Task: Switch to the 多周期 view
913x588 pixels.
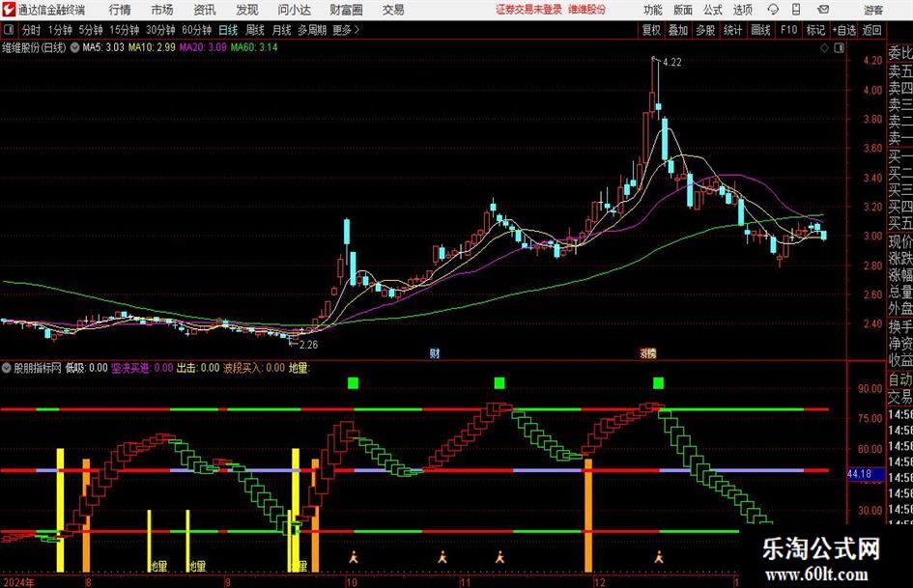Action: click(312, 30)
